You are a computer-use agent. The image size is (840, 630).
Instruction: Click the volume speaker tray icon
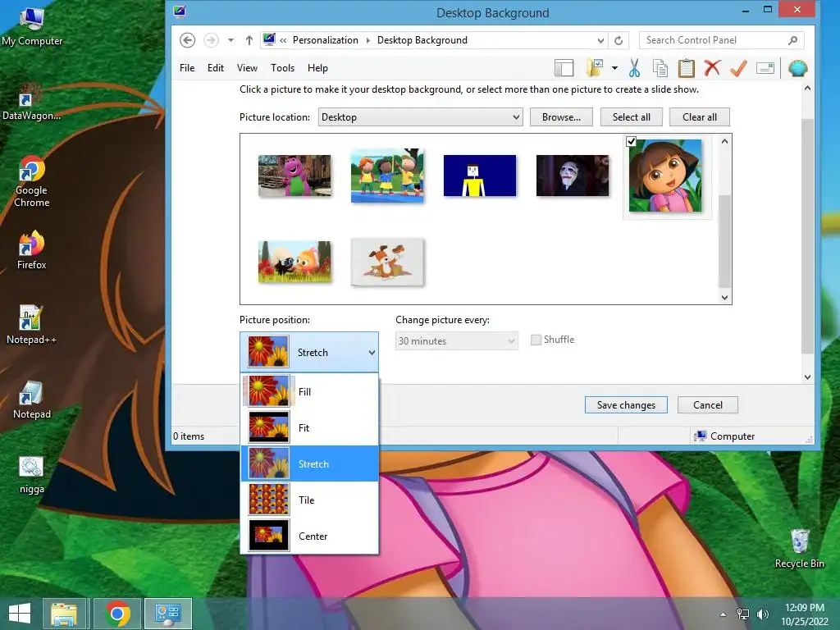tap(763, 614)
